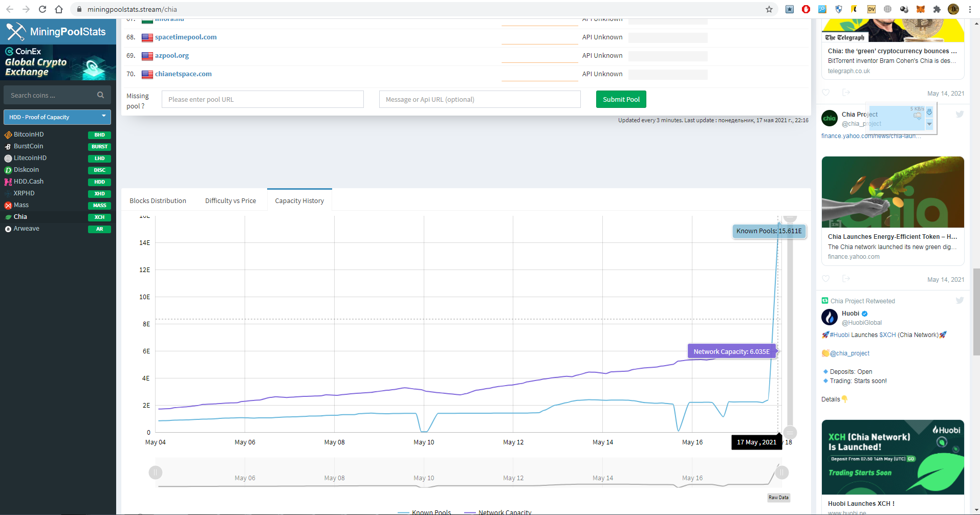
Task: Open the magnifier search extension icon
Action: pyautogui.click(x=822, y=9)
